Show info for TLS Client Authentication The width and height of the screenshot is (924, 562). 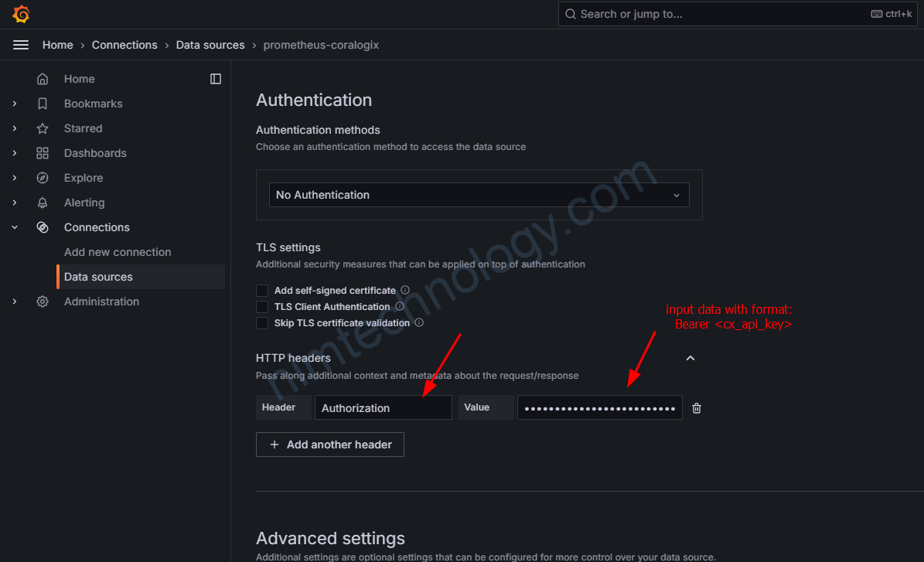point(400,306)
